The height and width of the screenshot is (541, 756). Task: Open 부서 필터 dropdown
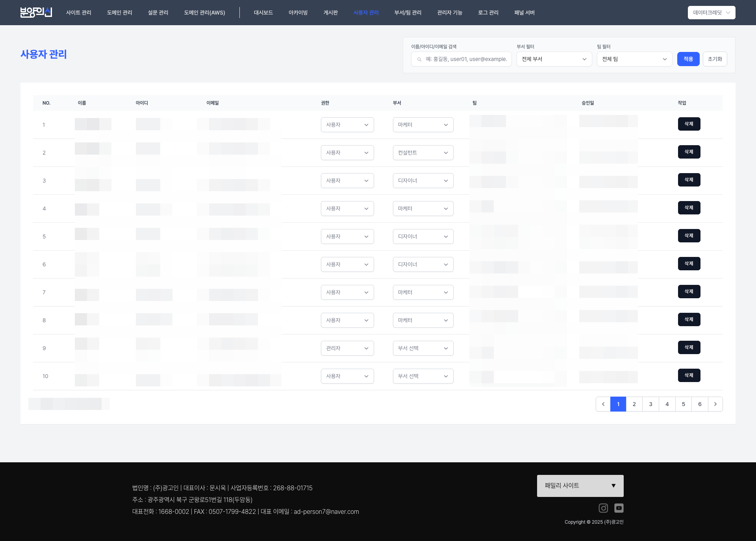[554, 59]
